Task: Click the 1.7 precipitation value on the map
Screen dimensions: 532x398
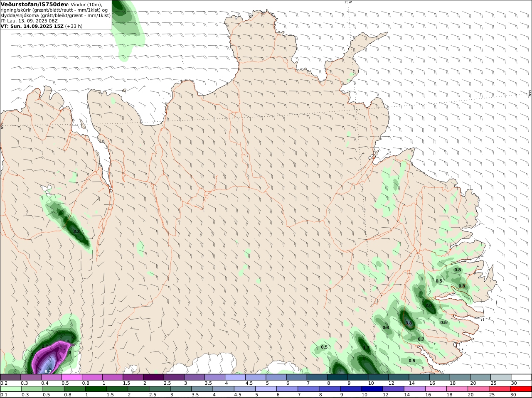Action: tap(366, 348)
